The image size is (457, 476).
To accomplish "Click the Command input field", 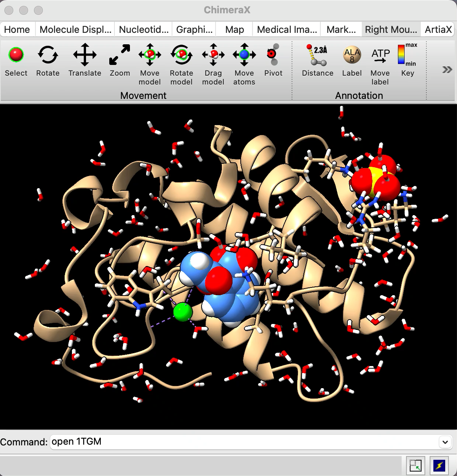I will click(244, 442).
